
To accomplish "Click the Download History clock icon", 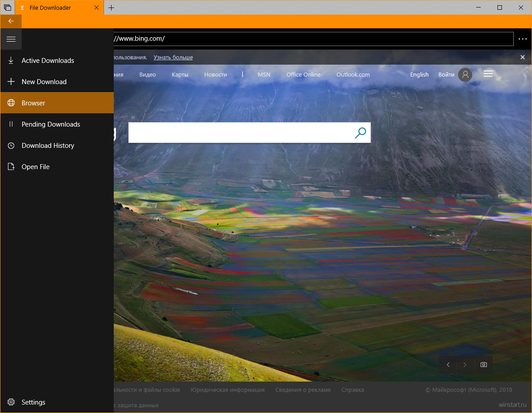I will [x=11, y=146].
